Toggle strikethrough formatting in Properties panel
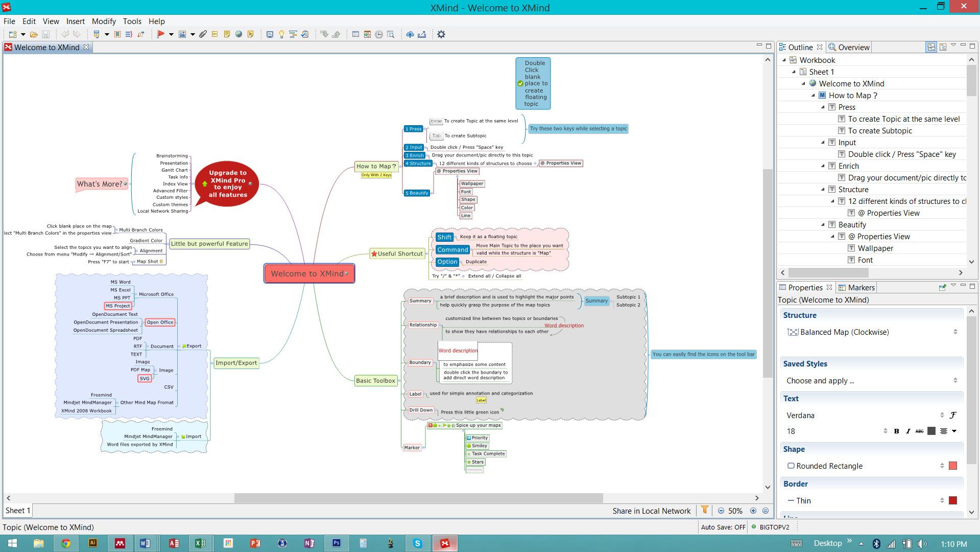This screenshot has width=980, height=552. [919, 431]
